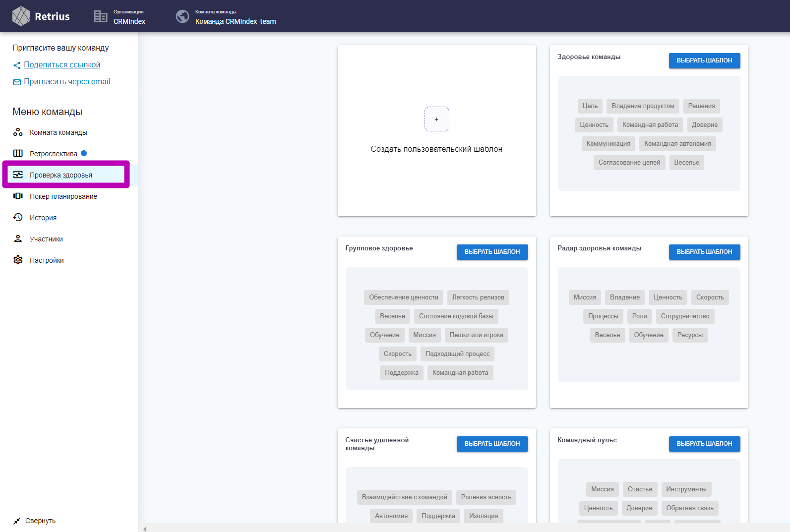Screen dimensions: 790x532
Task: Click the share link icon
Action: (x=17, y=65)
